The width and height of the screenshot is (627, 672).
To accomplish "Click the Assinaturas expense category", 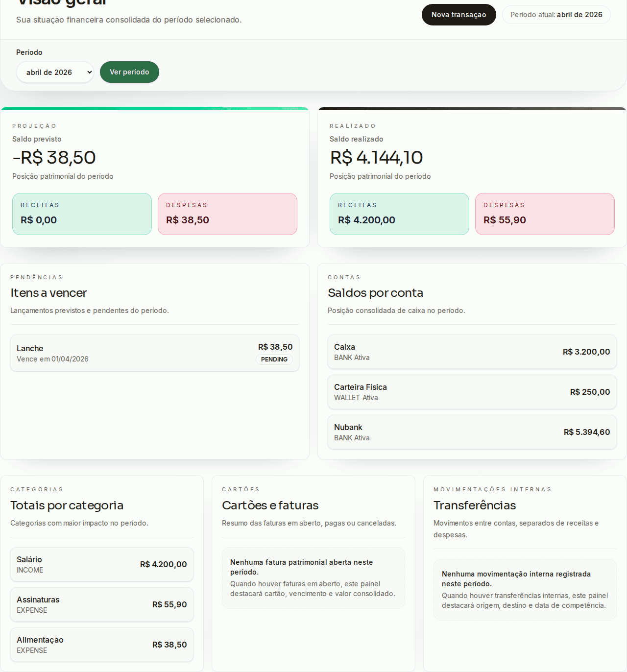I will coord(102,604).
